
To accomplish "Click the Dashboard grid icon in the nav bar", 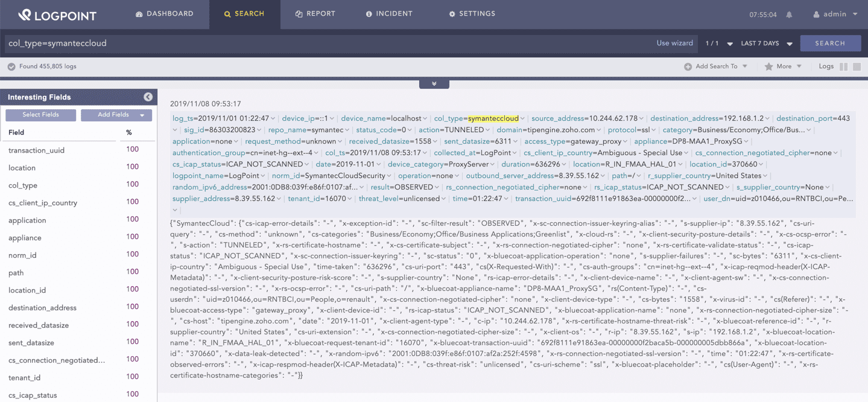I will 139,13.
